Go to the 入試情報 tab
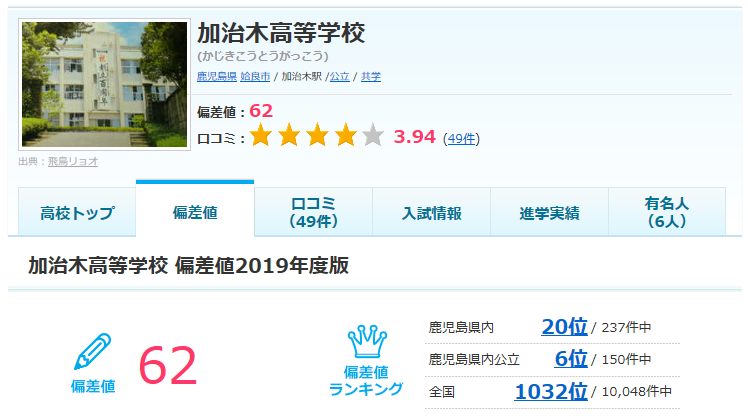The image size is (748, 419). 432,212
